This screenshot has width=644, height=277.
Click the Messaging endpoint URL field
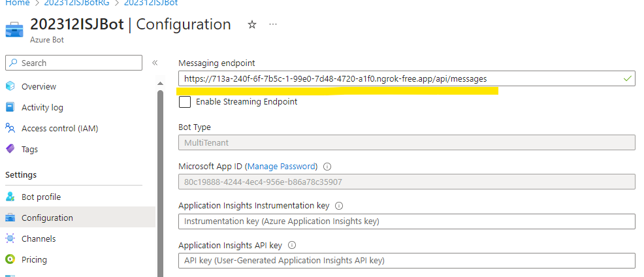398,78
